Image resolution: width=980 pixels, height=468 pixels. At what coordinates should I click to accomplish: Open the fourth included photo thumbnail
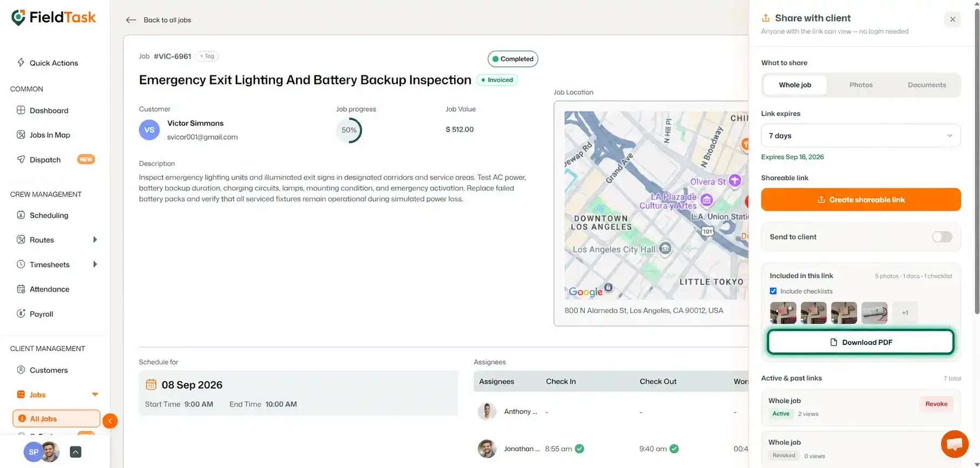[874, 313]
